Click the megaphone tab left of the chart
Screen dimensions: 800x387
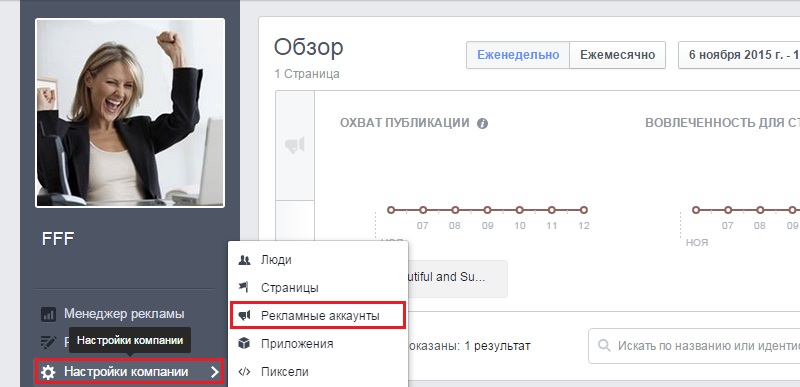click(x=295, y=145)
